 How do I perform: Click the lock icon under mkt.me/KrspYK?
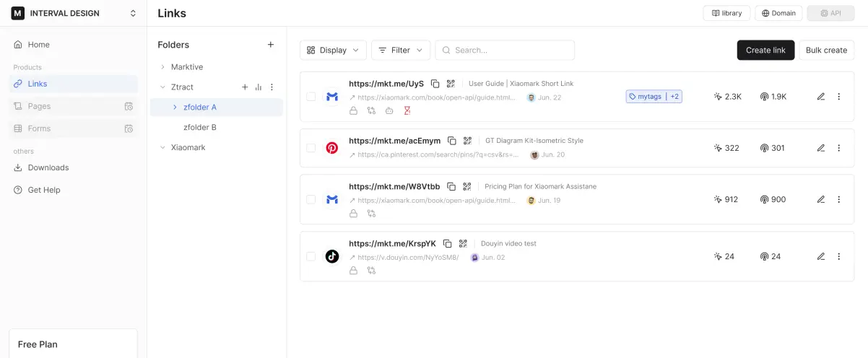[354, 271]
